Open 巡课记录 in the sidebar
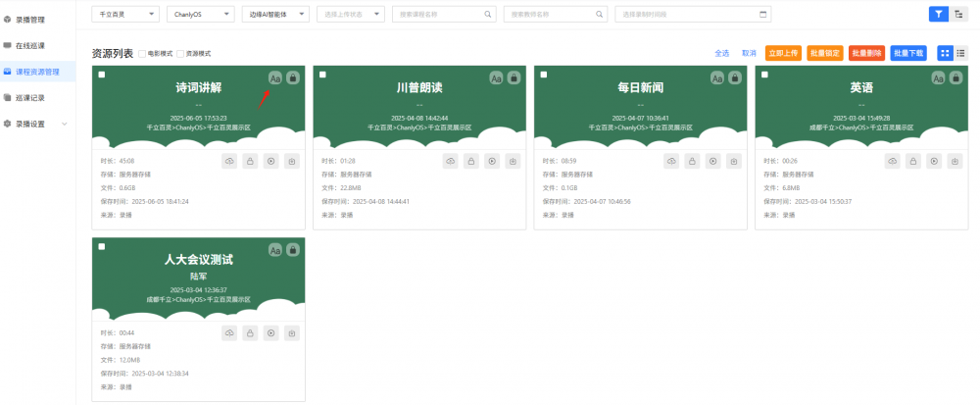Screen dimensions: 980x405 30,98
